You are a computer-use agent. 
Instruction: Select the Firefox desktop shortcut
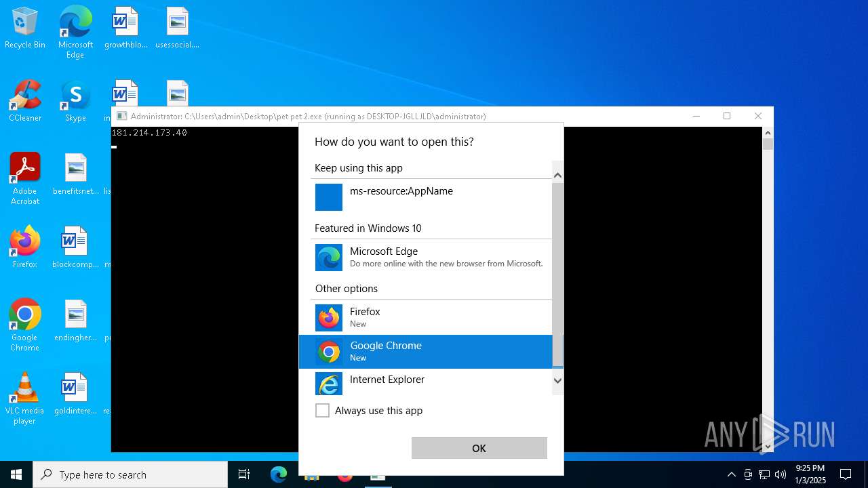coord(25,247)
